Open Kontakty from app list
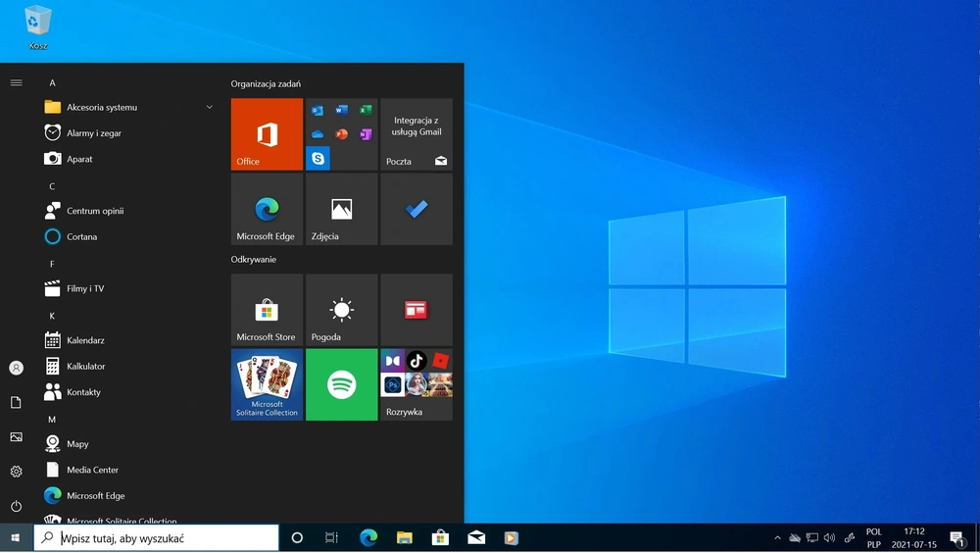Screen dimensions: 980x553 pyautogui.click(x=129, y=392)
